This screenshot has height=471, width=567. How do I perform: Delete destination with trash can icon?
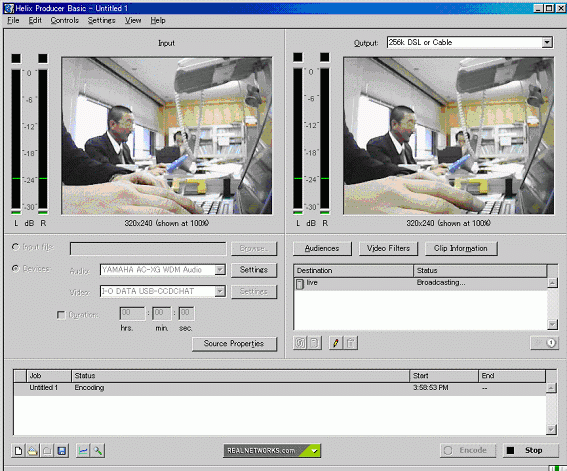click(x=350, y=343)
